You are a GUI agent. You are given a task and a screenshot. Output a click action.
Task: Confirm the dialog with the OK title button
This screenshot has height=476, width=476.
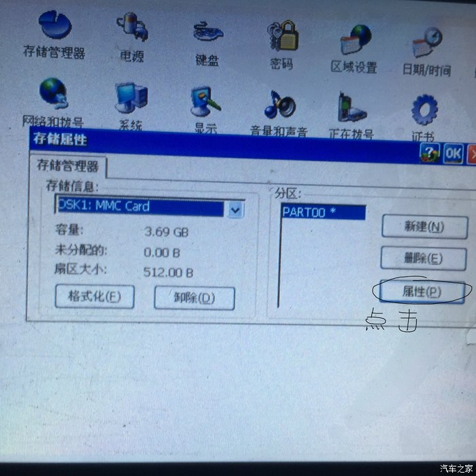coord(454,154)
